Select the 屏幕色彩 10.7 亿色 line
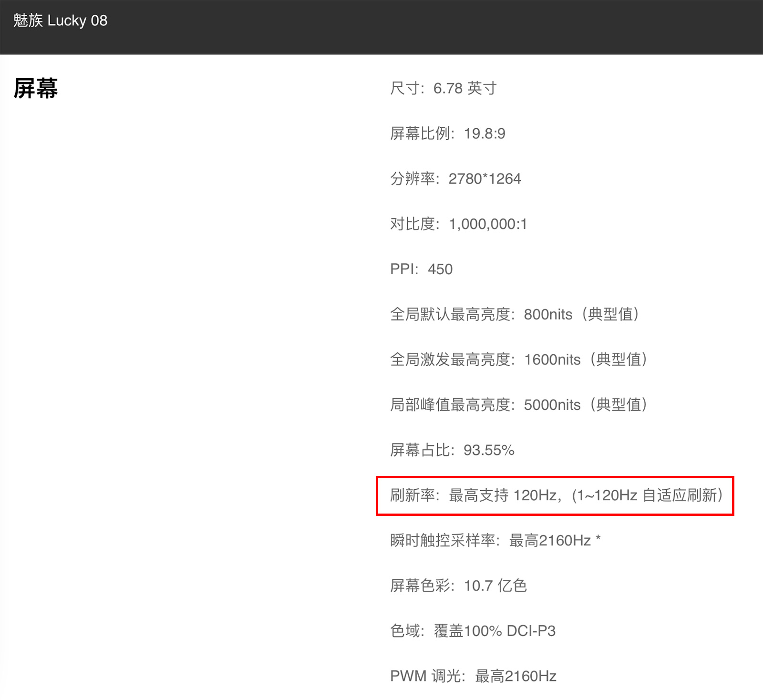The height and width of the screenshot is (700, 763). click(x=458, y=586)
